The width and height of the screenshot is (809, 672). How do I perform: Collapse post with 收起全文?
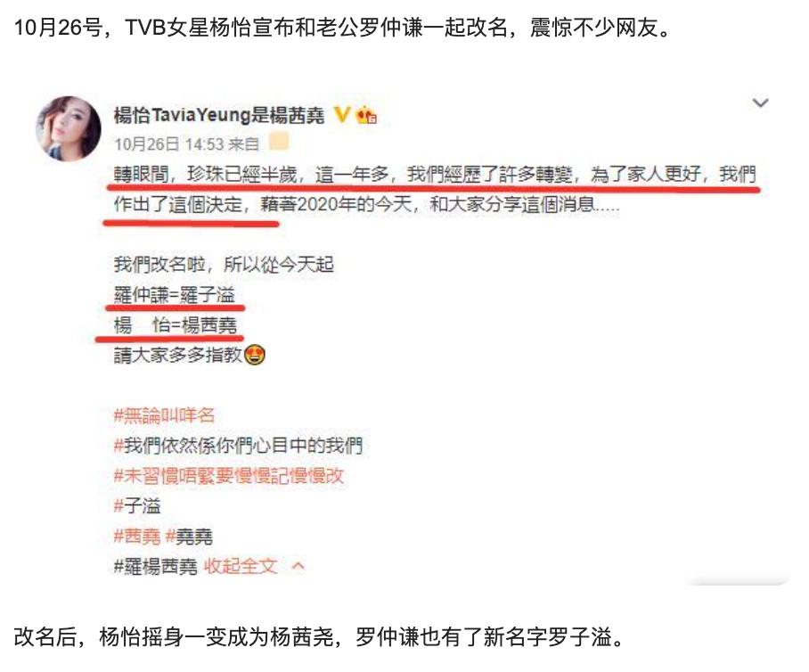tap(241, 567)
